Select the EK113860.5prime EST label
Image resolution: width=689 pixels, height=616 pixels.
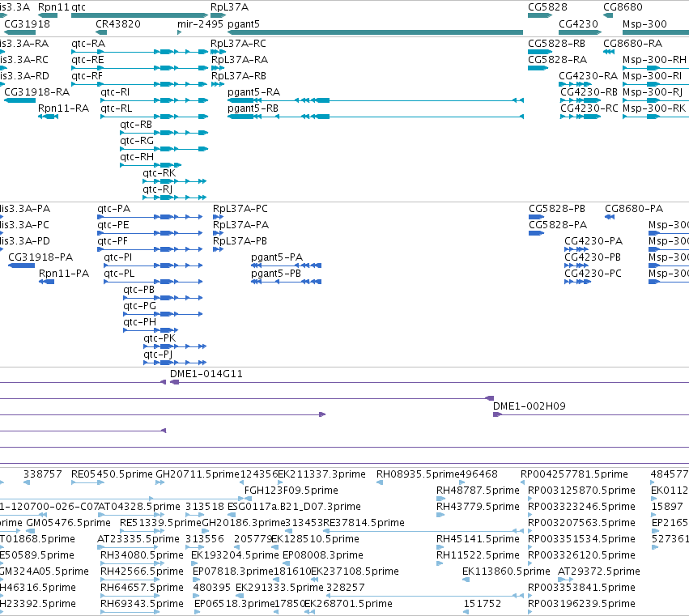(506, 571)
